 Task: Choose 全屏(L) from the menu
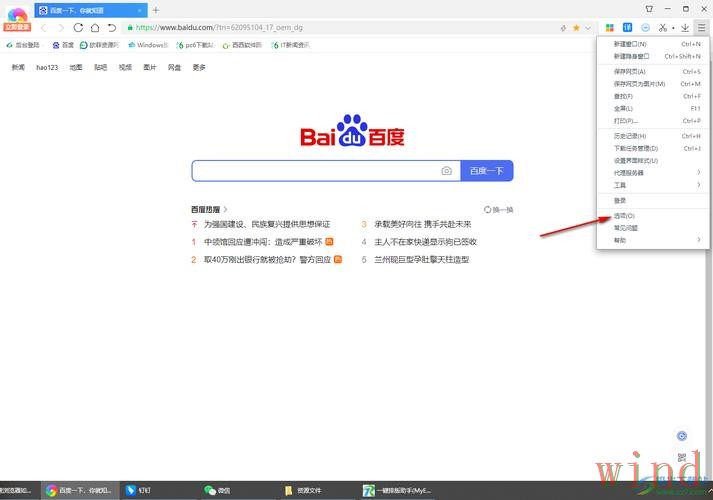tap(653, 109)
